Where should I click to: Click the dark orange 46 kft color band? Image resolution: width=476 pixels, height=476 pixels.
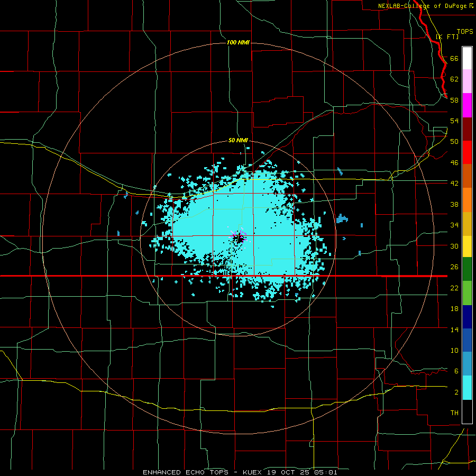(x=467, y=176)
